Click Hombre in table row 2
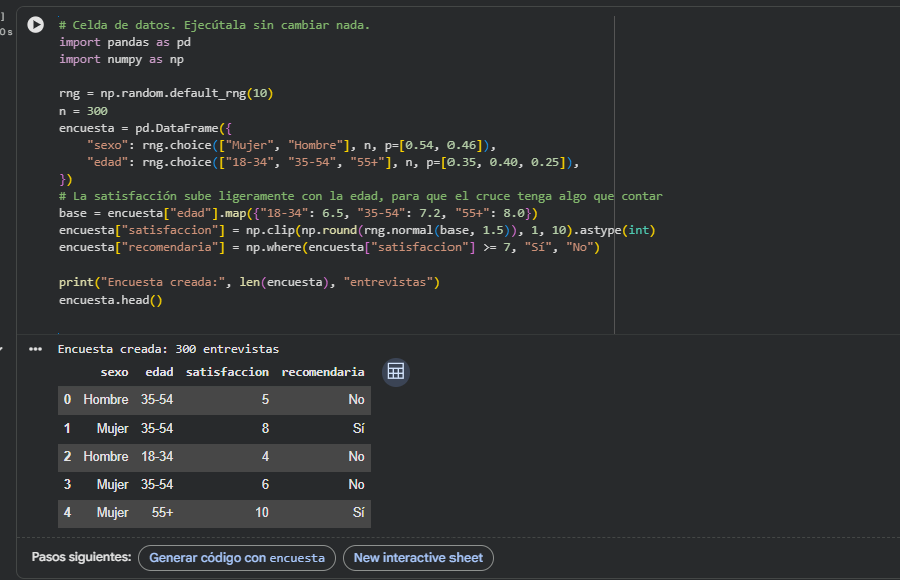The width and height of the screenshot is (900, 580). (x=106, y=457)
